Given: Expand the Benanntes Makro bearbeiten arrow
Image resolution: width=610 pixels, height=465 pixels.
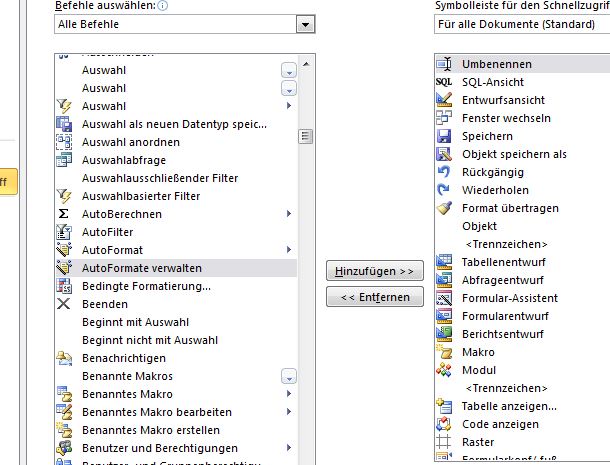Looking at the screenshot, I should tap(289, 411).
